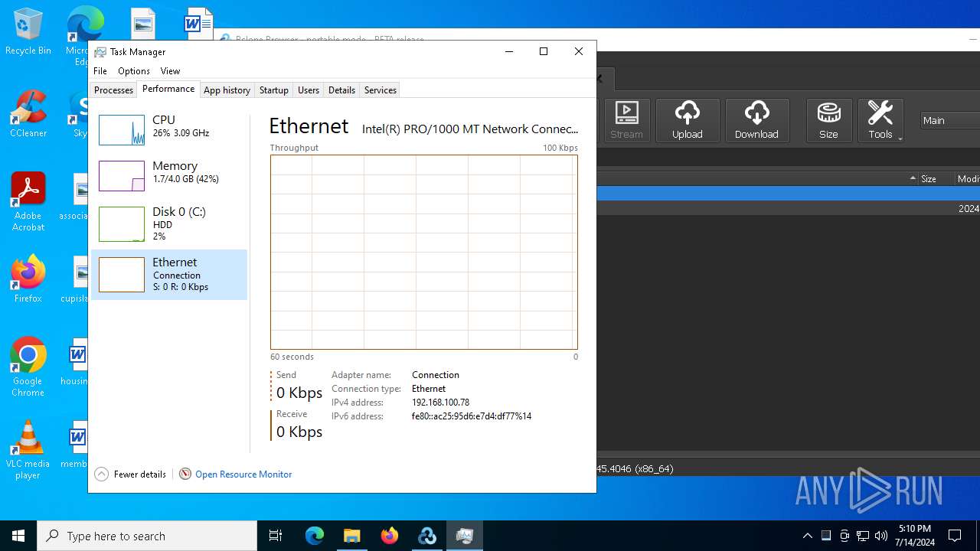Switch to the App history tab
Image resolution: width=980 pixels, height=551 pixels.
tap(227, 90)
